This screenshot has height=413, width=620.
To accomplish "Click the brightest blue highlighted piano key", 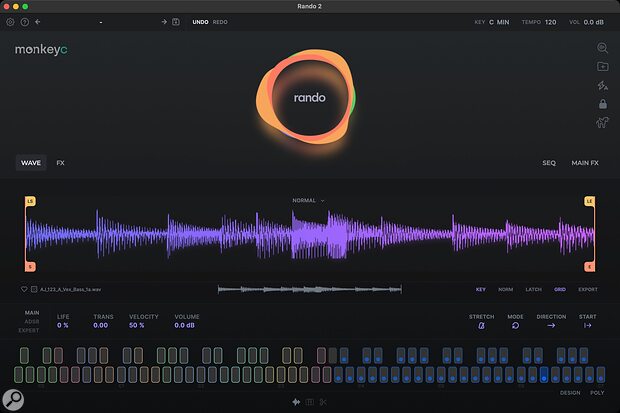I will pyautogui.click(x=544, y=374).
